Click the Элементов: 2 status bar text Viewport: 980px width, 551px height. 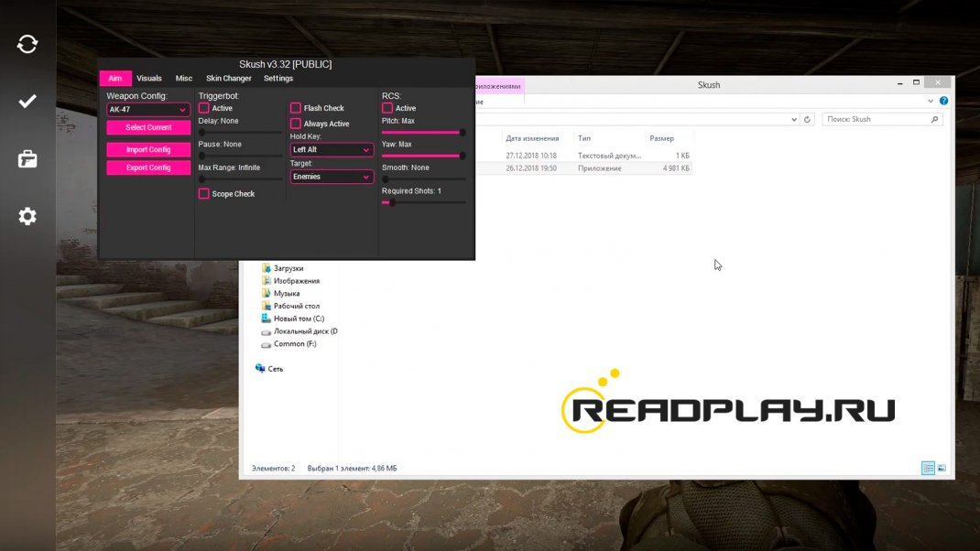(273, 468)
